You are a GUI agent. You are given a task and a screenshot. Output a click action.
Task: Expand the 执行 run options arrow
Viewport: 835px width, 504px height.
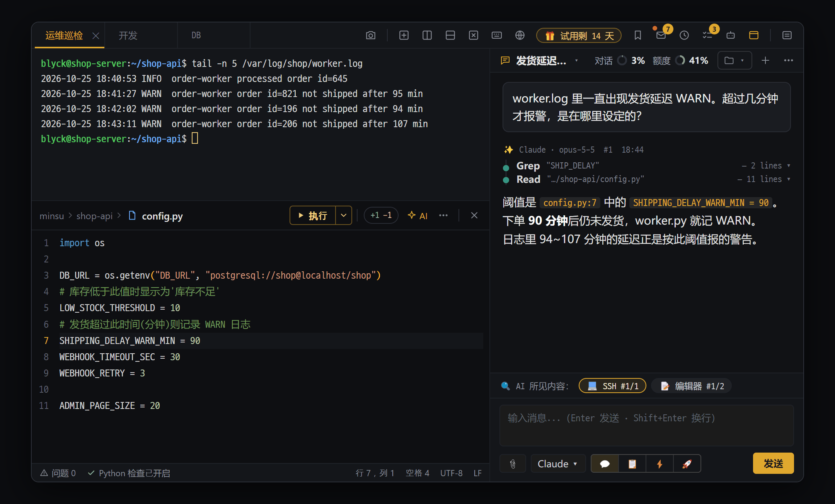[x=344, y=216]
